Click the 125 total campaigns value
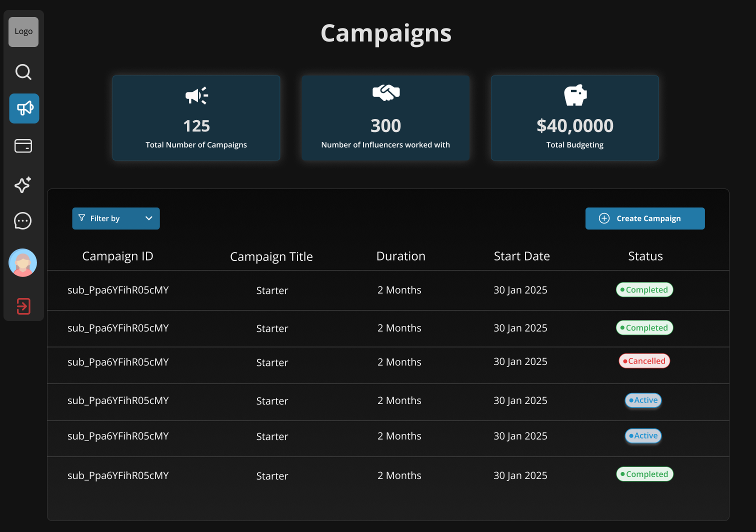756x532 pixels. (x=196, y=126)
